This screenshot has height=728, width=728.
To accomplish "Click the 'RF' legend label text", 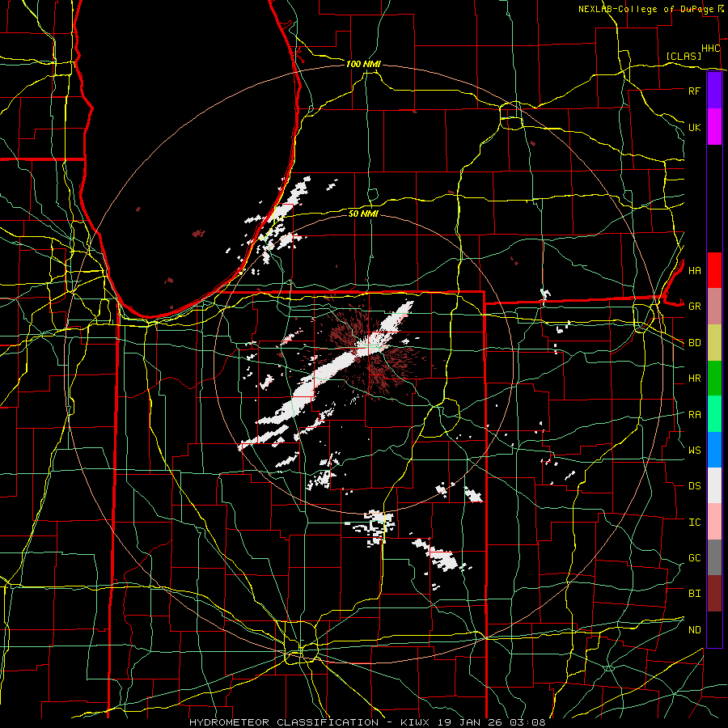I will point(694,91).
